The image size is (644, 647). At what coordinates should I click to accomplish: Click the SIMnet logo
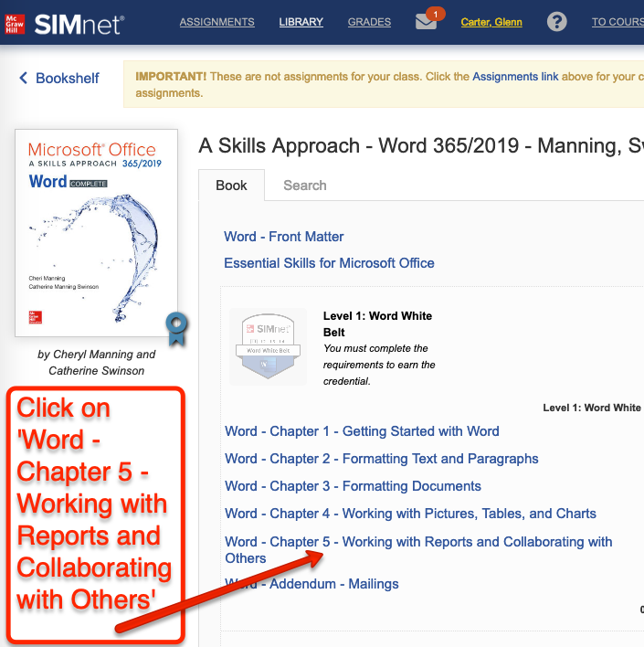click(x=79, y=25)
